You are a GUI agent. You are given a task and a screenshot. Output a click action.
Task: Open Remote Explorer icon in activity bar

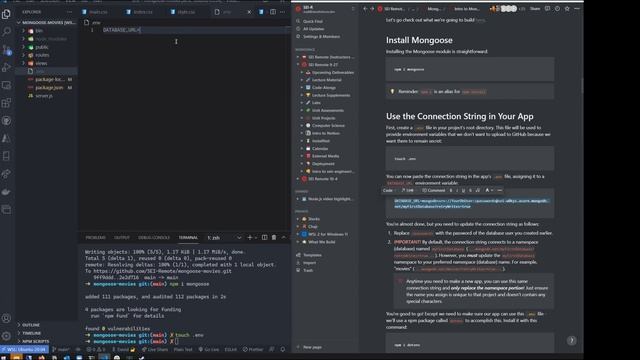pyautogui.click(x=6, y=85)
